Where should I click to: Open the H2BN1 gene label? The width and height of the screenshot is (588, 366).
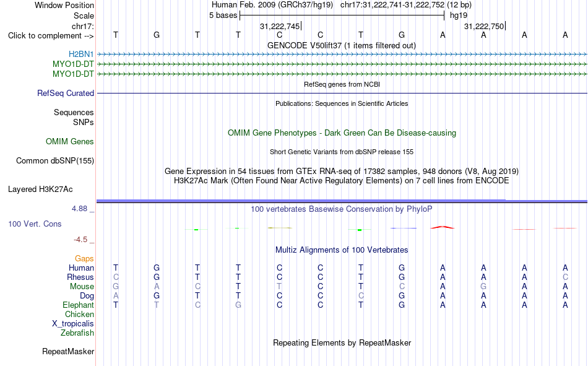coord(81,54)
